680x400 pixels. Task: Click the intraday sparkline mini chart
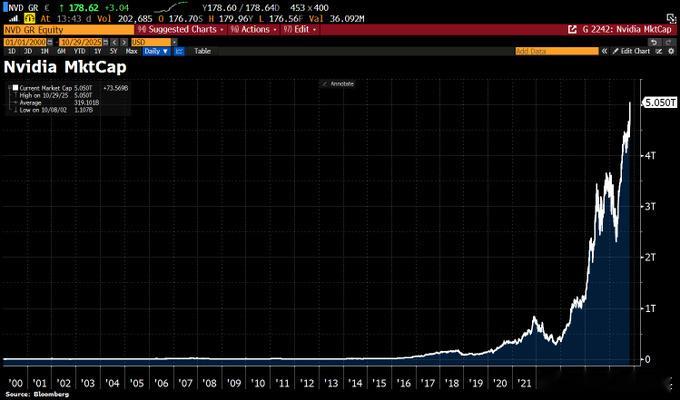coord(171,7)
